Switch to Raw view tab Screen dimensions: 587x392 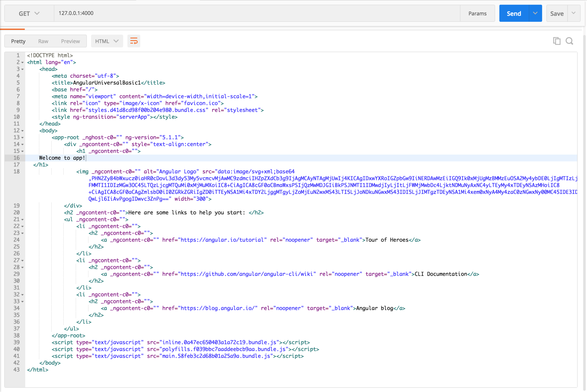(x=43, y=41)
